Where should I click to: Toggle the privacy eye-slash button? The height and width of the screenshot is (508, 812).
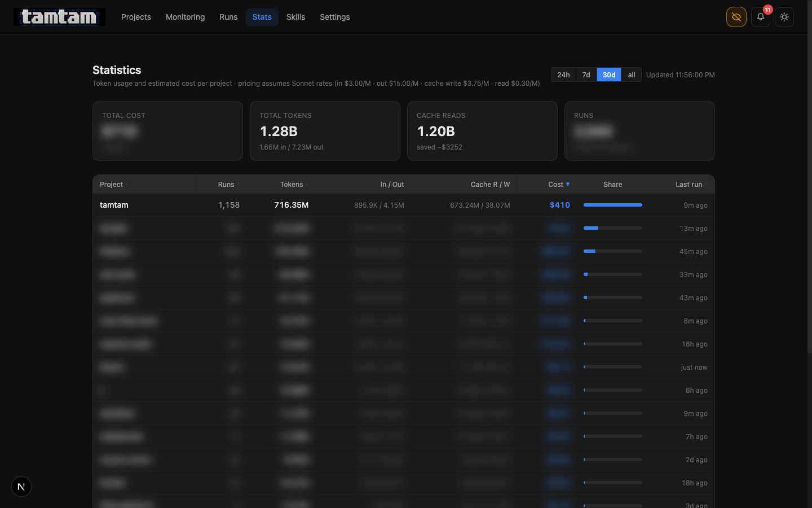[736, 17]
